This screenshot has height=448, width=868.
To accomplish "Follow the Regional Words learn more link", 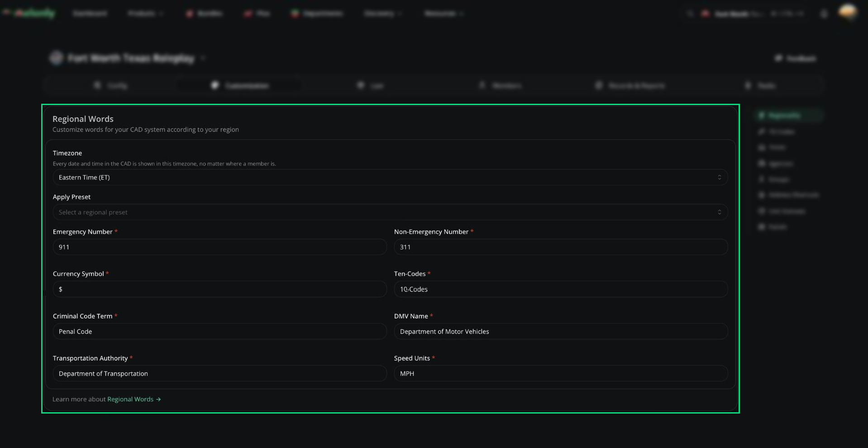I will (134, 399).
